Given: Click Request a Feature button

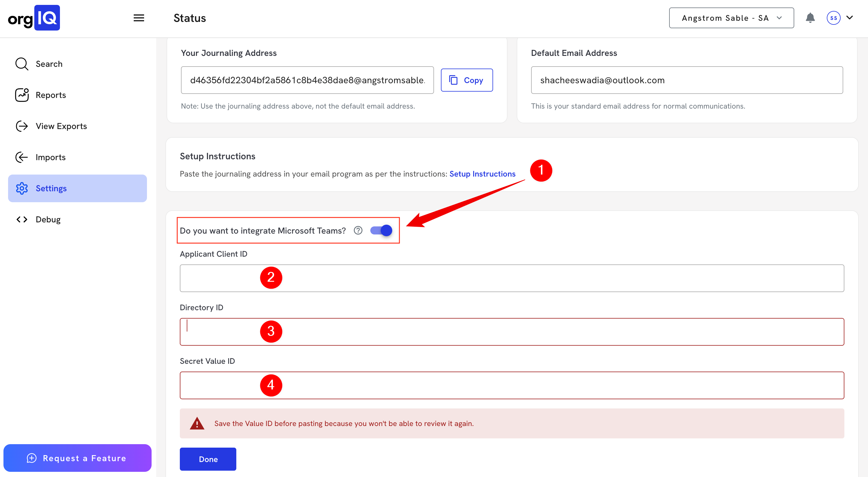Looking at the screenshot, I should [78, 458].
